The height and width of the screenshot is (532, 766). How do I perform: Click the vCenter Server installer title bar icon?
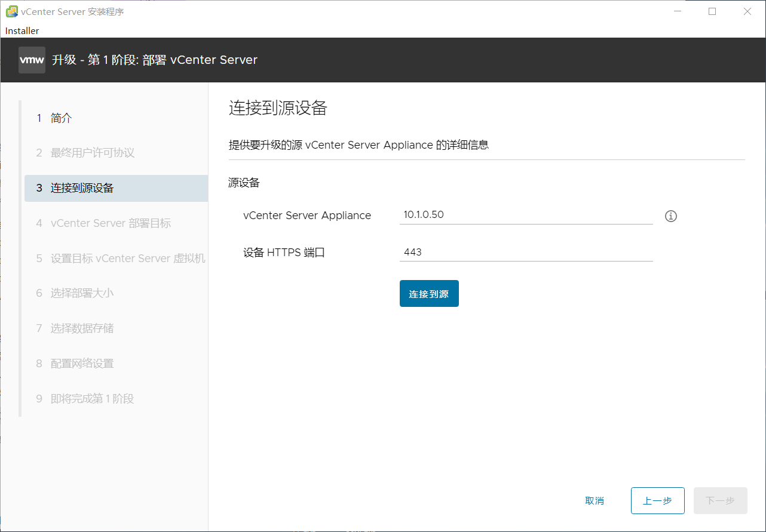pyautogui.click(x=11, y=11)
